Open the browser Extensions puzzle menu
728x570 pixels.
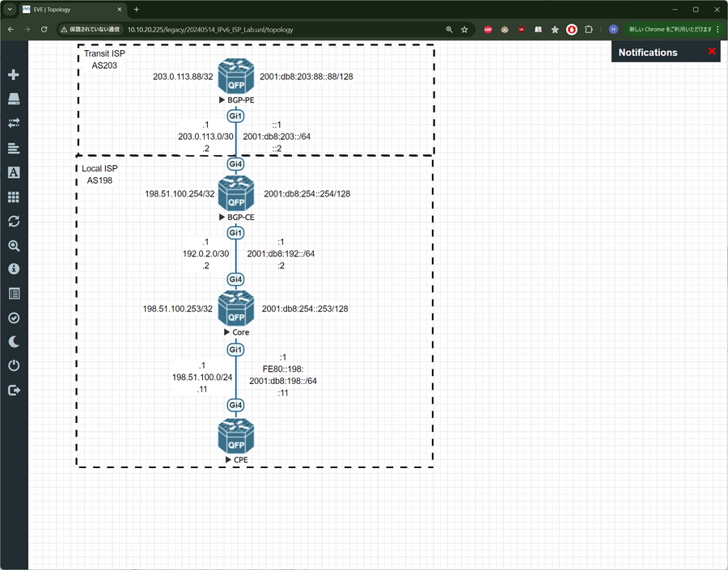pos(588,29)
